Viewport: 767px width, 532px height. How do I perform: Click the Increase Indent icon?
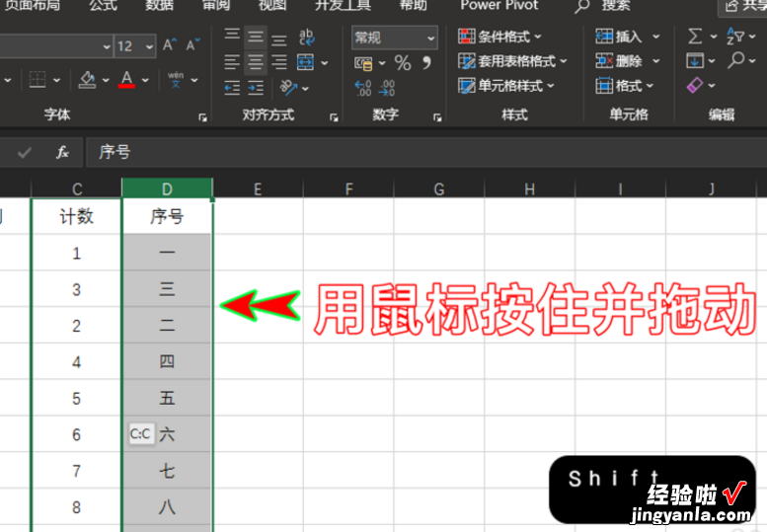(x=256, y=88)
